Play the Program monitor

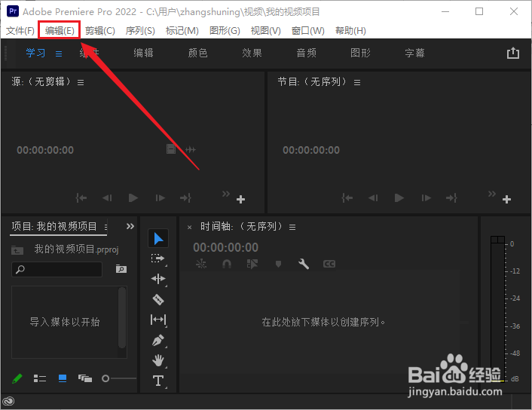coord(399,197)
